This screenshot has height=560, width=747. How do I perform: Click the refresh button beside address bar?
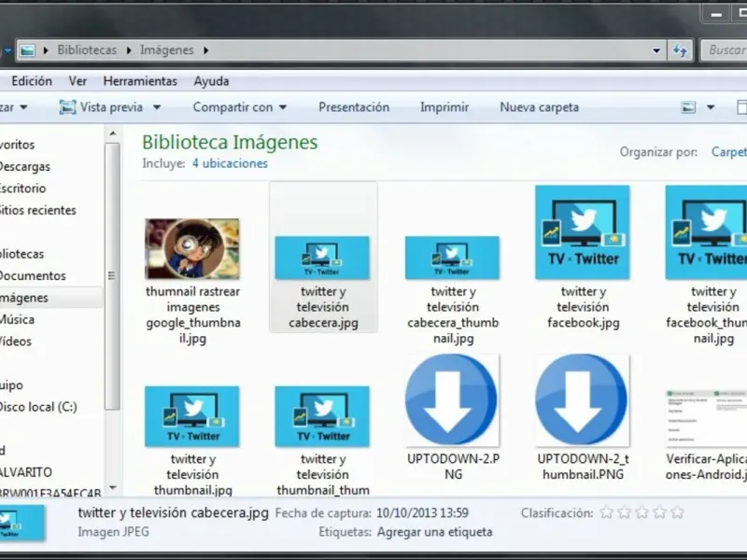(680, 50)
